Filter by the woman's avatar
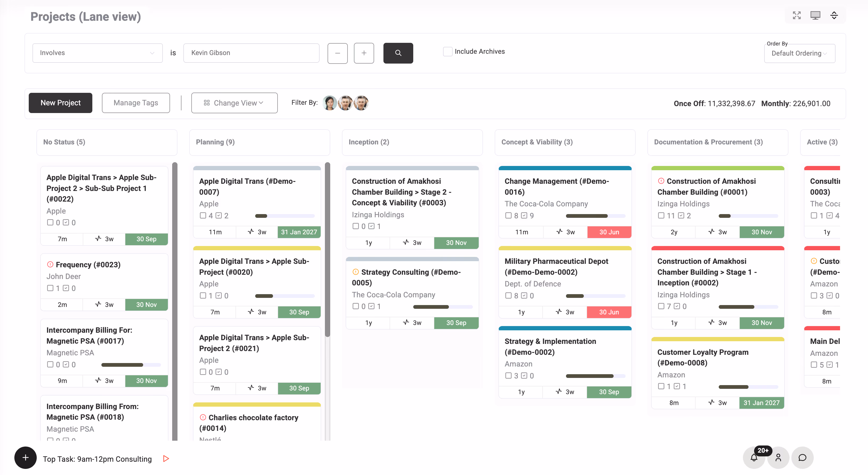The height and width of the screenshot is (475, 868). tap(329, 103)
